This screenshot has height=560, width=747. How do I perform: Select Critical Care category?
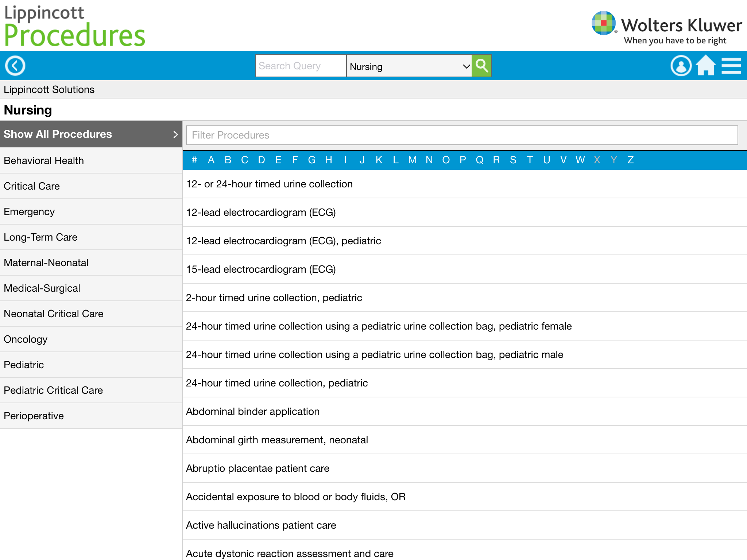tap(91, 186)
